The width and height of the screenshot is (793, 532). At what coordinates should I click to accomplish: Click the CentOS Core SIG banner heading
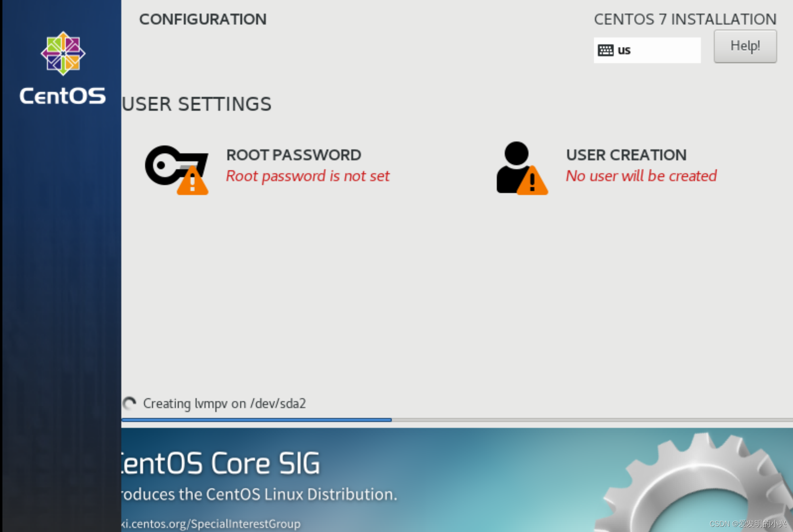[221, 463]
